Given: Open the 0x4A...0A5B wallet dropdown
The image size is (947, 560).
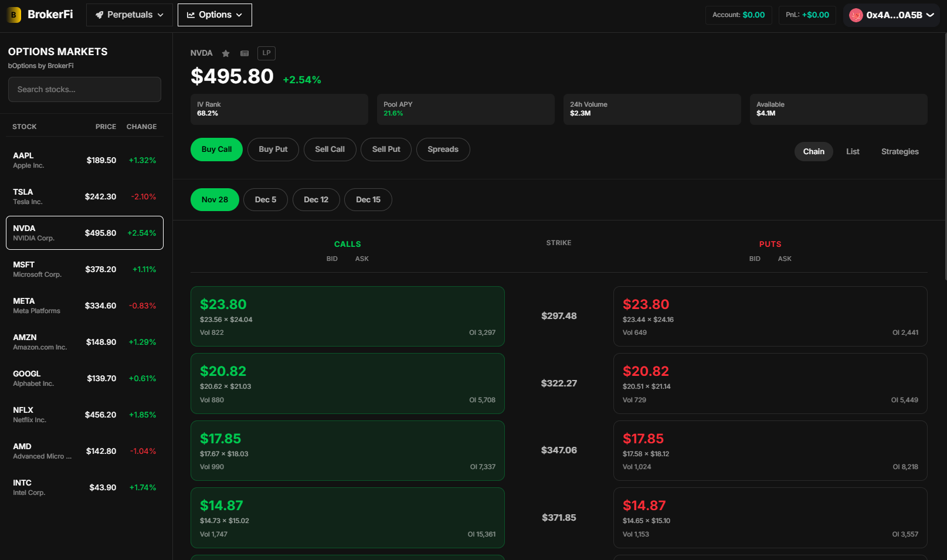Looking at the screenshot, I should click(891, 15).
